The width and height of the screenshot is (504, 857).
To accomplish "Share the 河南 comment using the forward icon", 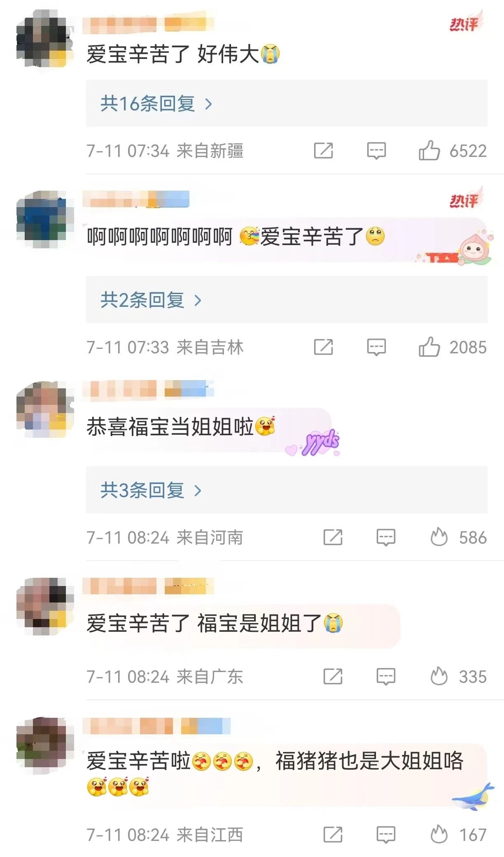I will point(333,537).
